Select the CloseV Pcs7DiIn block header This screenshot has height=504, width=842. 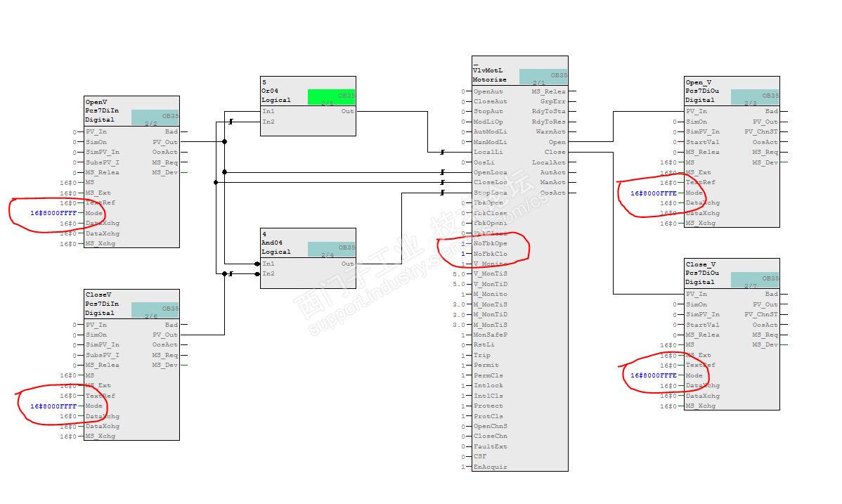point(132,304)
